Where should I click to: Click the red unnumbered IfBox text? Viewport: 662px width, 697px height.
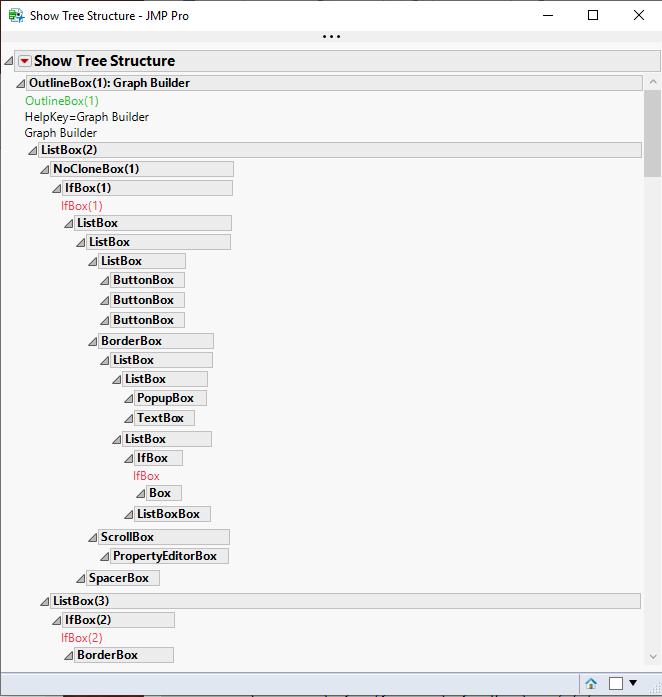pyautogui.click(x=146, y=476)
